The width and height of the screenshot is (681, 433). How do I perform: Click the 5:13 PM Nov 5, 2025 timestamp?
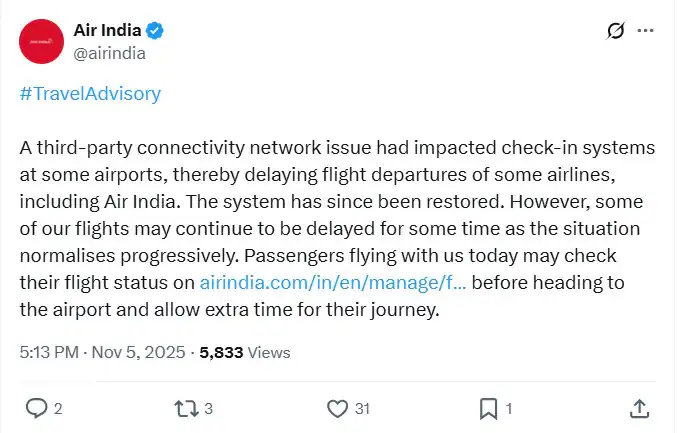[104, 352]
